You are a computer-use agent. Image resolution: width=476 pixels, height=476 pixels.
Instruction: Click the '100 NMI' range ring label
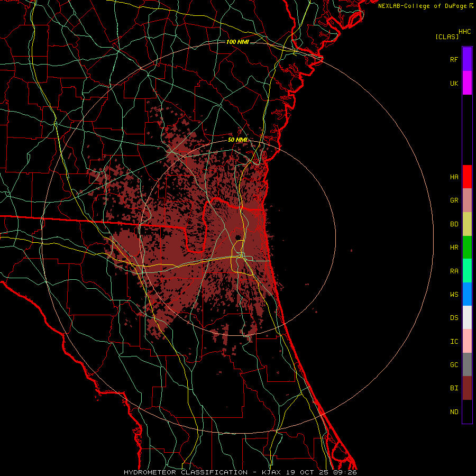237,42
